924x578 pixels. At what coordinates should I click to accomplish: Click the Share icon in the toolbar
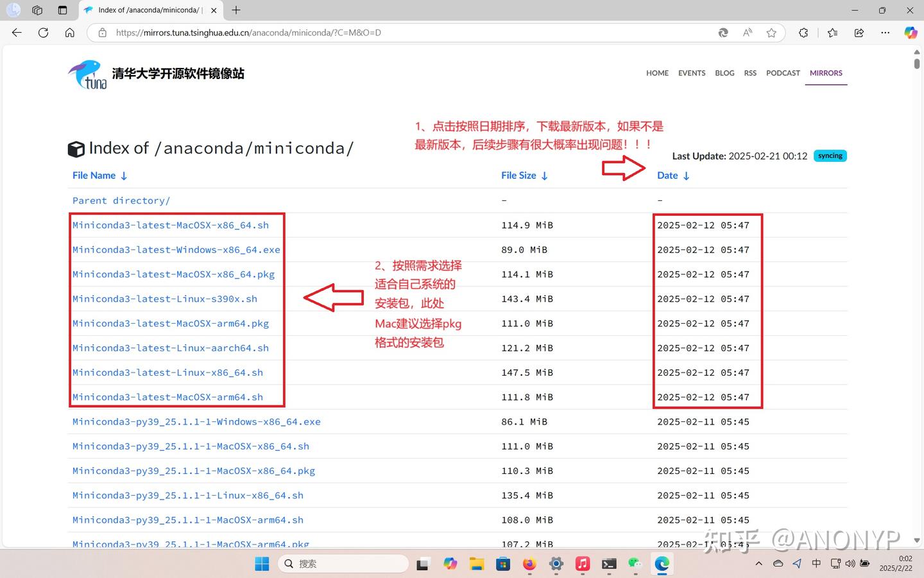point(859,32)
